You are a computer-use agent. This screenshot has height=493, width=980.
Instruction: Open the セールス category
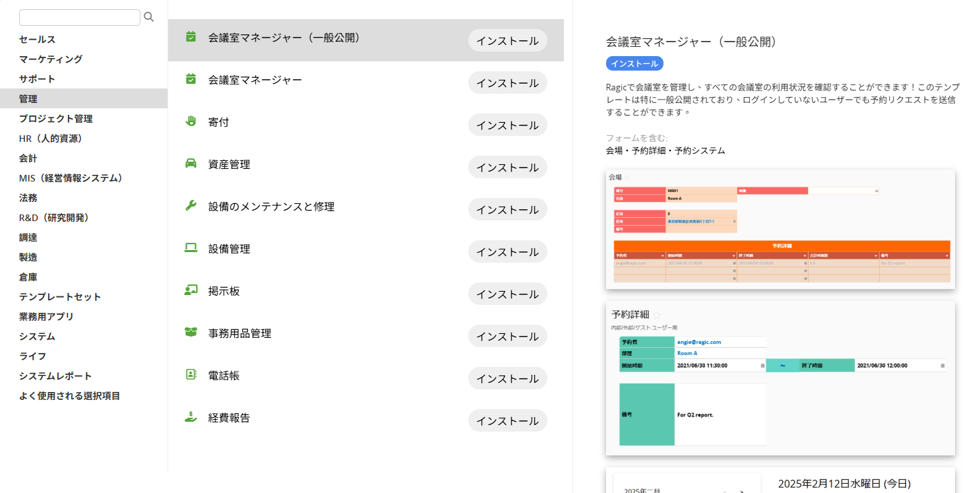click(38, 39)
